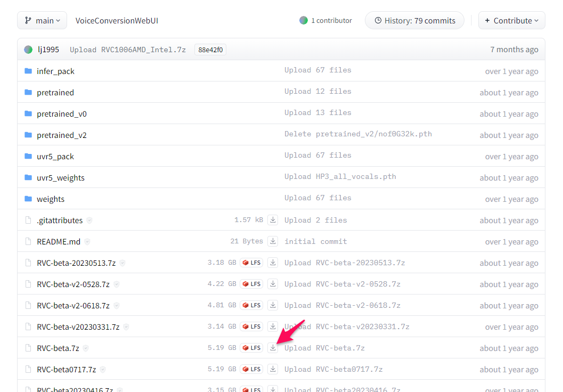Click the weights folder icon

(28, 199)
